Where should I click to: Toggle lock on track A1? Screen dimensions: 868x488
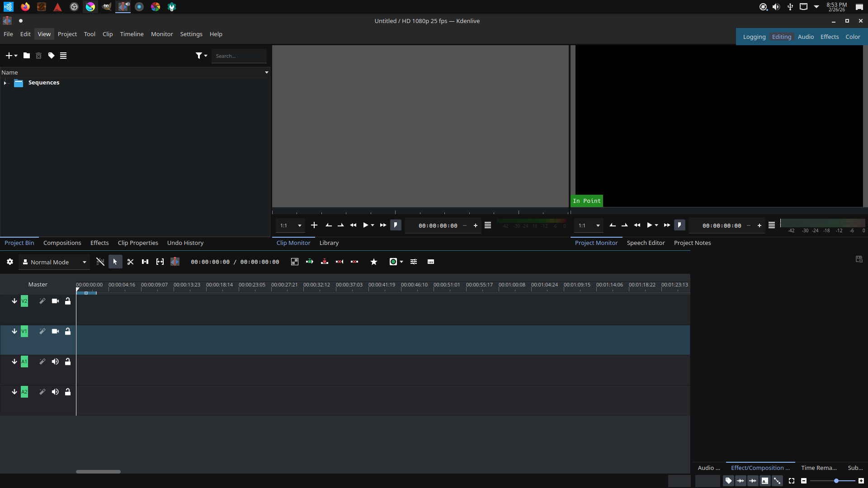click(x=68, y=362)
